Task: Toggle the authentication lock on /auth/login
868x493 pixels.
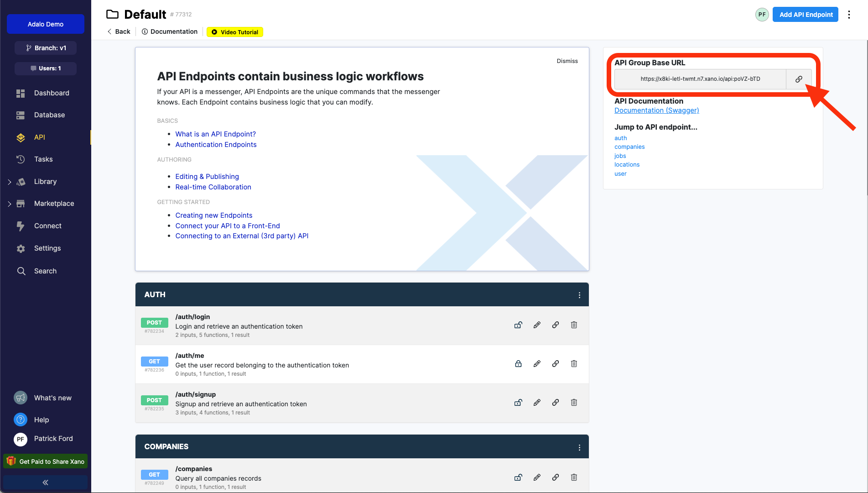Action: tap(518, 325)
